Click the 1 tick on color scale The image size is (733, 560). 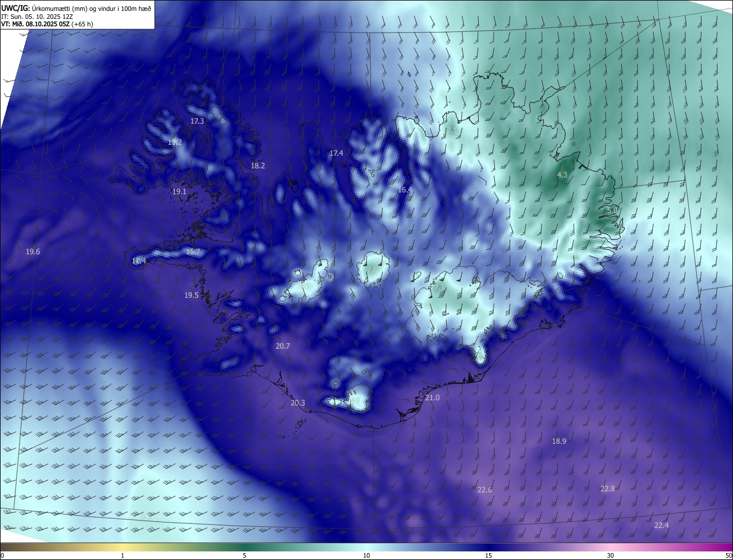pos(123,555)
